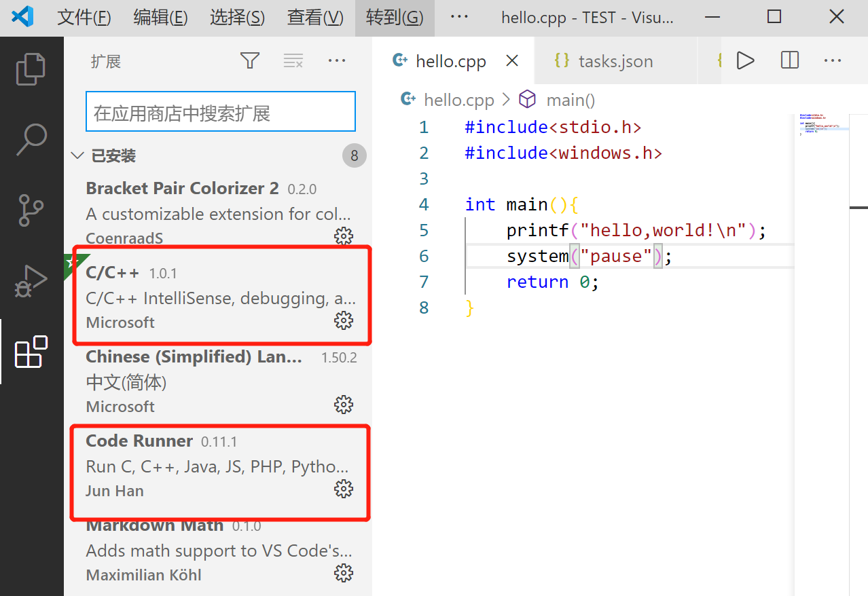
Task: Open editor more actions ellipsis
Action: pos(833,60)
